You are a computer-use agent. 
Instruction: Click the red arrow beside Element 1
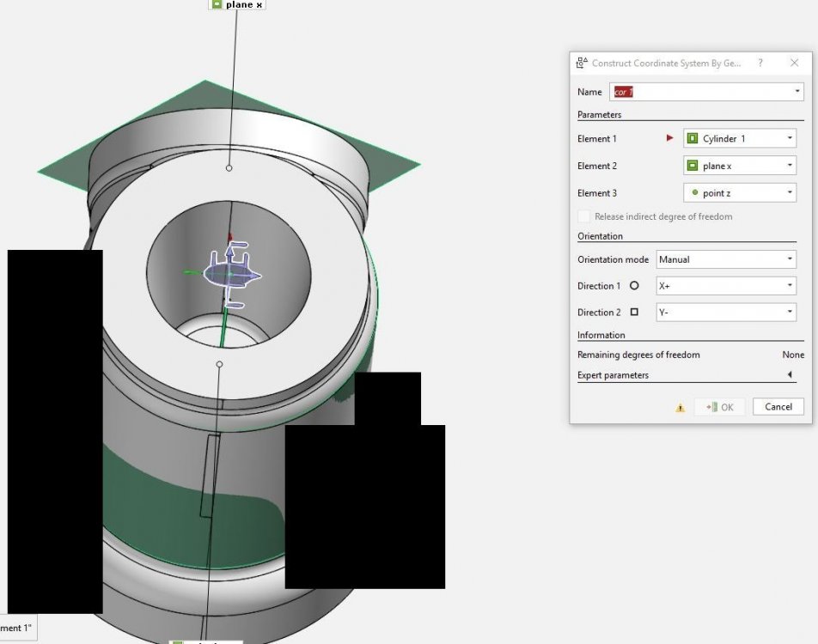(x=670, y=137)
